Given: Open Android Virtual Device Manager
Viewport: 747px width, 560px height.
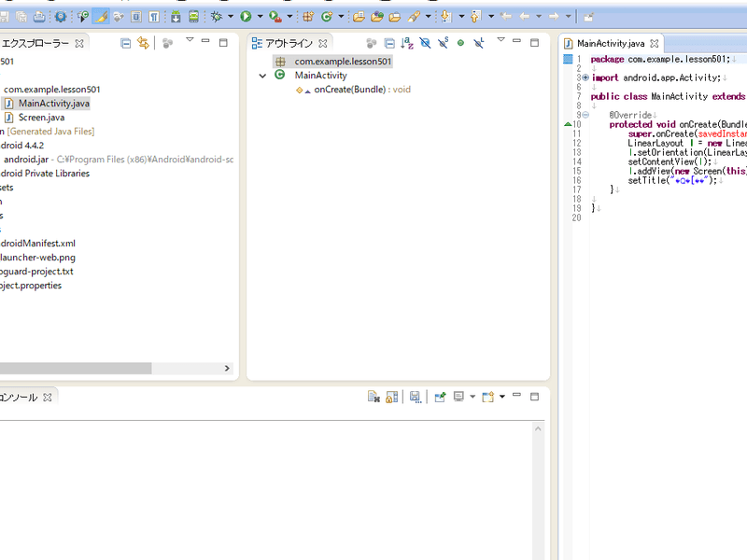Looking at the screenshot, I should click(193, 16).
